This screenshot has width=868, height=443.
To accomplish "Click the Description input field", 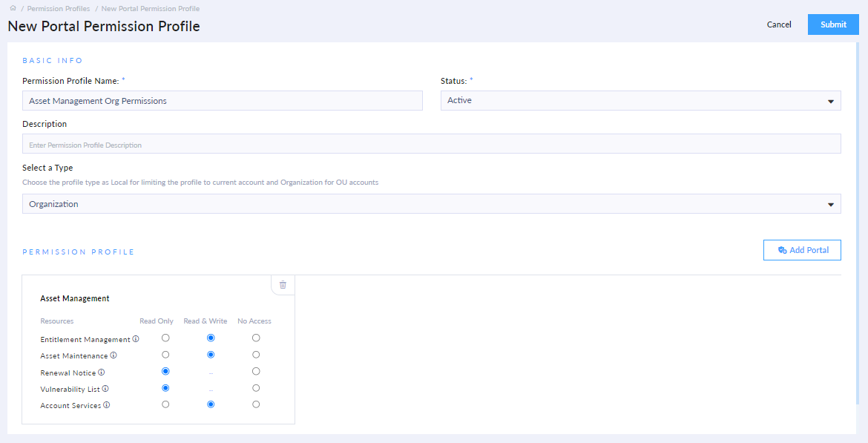I will [x=433, y=142].
